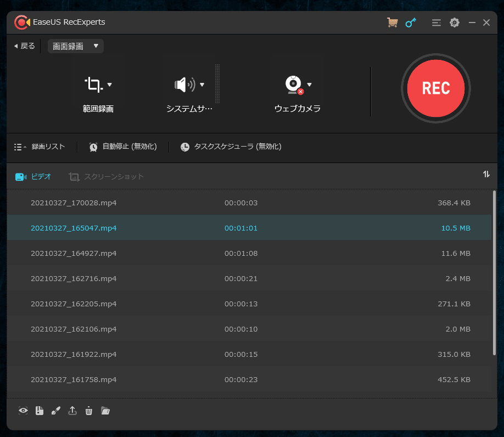The height and width of the screenshot is (437, 504).
Task: Delete recording with the trash icon
Action: (89, 411)
